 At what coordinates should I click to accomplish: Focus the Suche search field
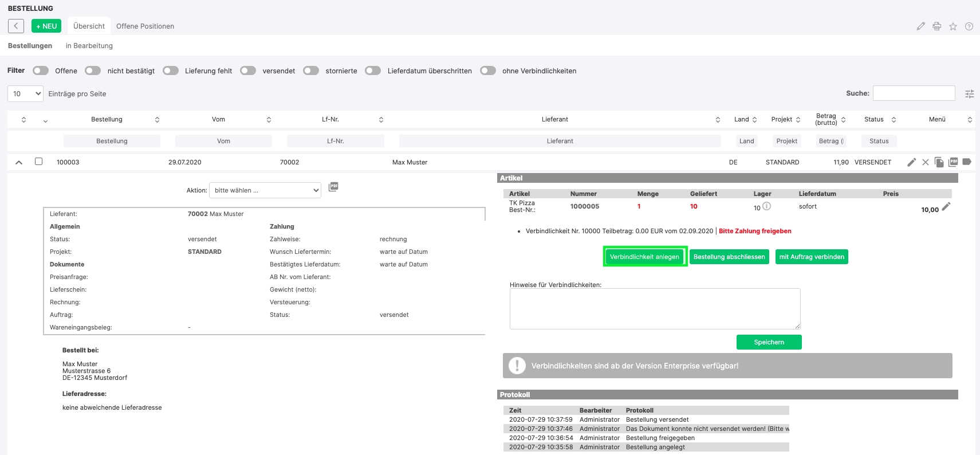914,93
